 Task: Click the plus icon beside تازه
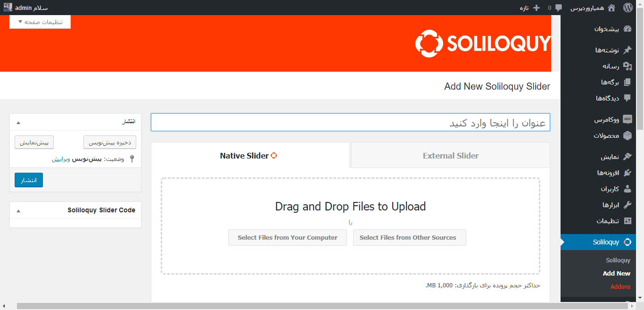click(x=536, y=8)
